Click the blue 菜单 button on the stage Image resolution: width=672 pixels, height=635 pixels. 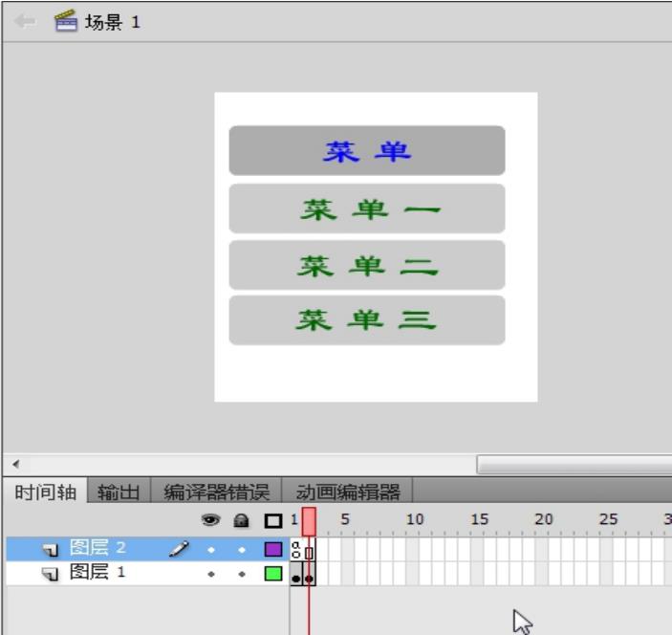[367, 150]
